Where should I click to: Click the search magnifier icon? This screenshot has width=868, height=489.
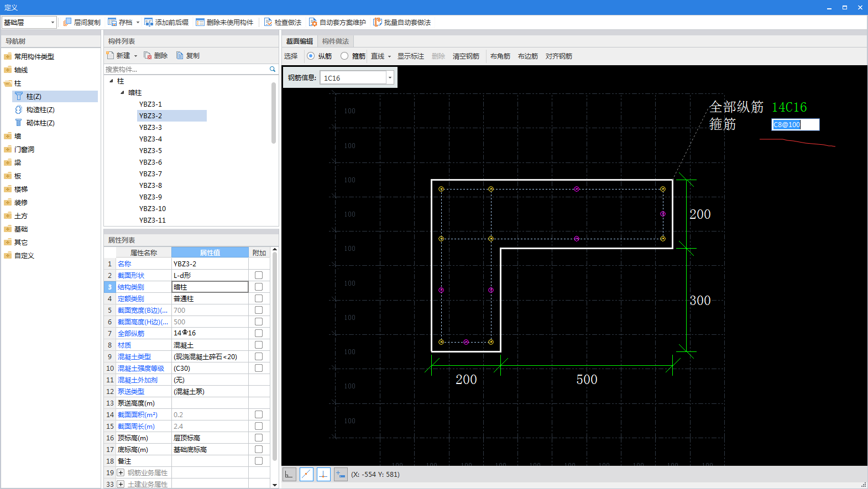coord(273,69)
